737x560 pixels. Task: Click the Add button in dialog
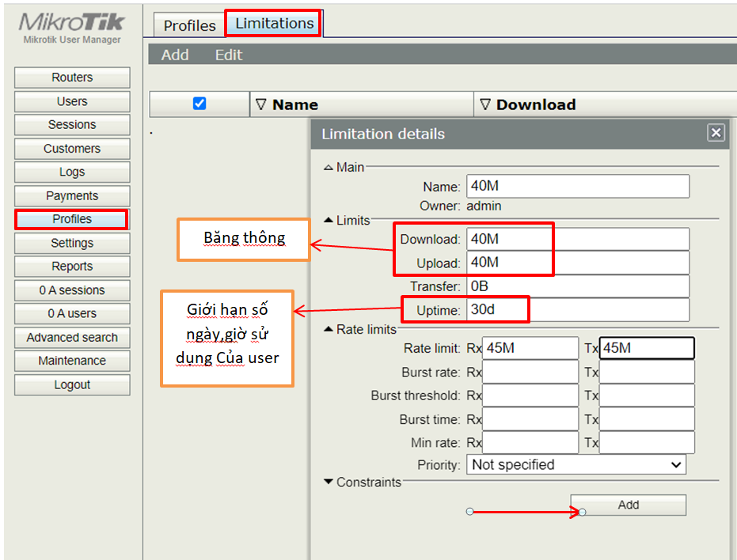click(x=628, y=505)
